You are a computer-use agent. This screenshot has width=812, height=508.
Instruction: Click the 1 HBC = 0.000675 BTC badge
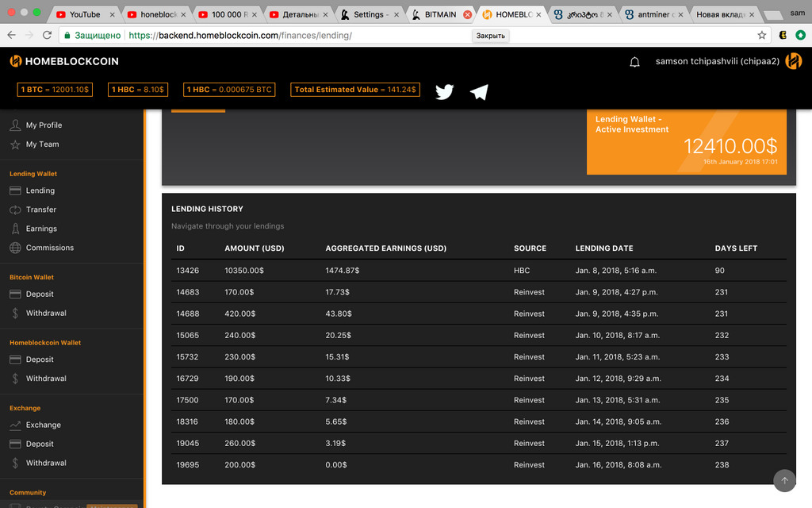pos(229,90)
